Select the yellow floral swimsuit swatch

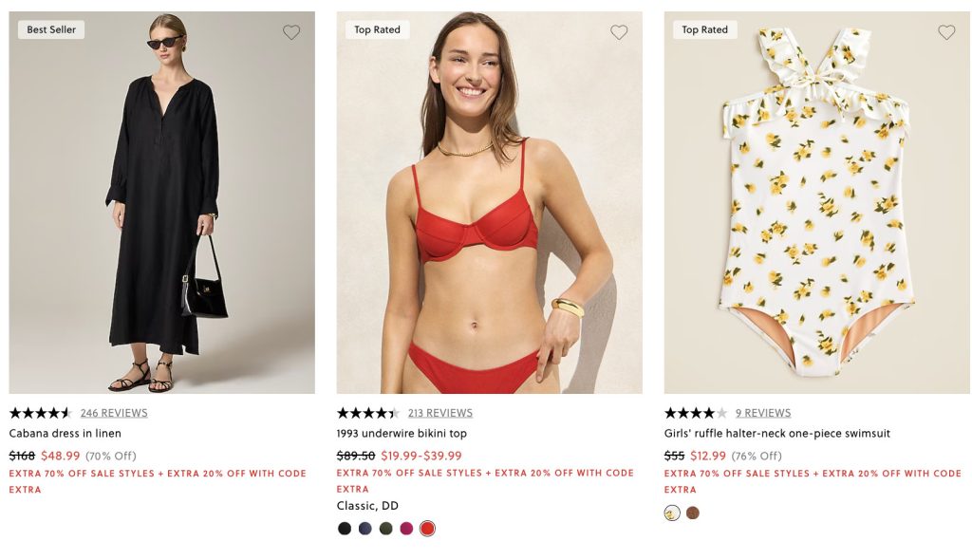[x=672, y=513]
